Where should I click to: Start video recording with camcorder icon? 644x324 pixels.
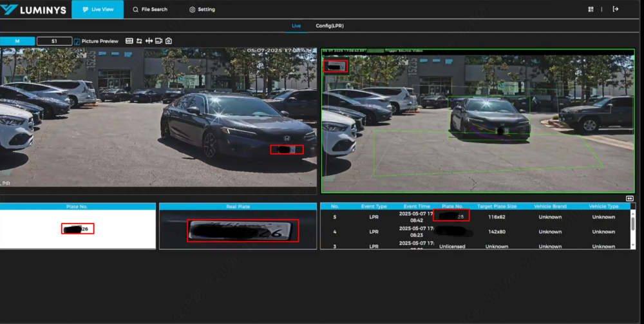pyautogui.click(x=158, y=41)
